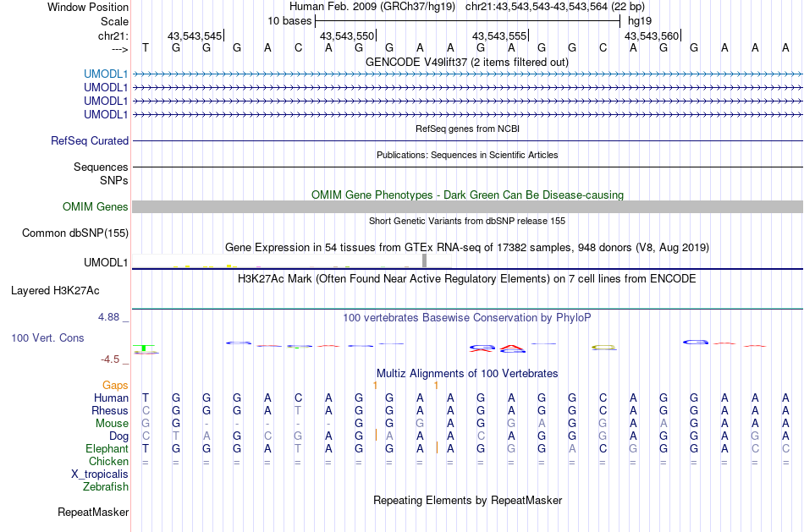The width and height of the screenshot is (804, 532).
Task: Click Human Feb. 2009 (GRCh37/hg19) header text
Action: [372, 7]
